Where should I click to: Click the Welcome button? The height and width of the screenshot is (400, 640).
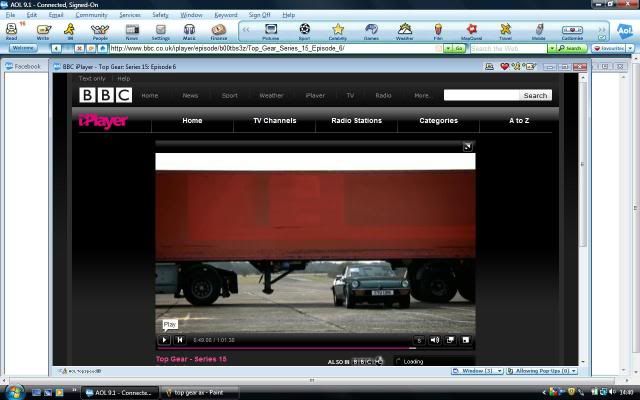click(x=23, y=48)
